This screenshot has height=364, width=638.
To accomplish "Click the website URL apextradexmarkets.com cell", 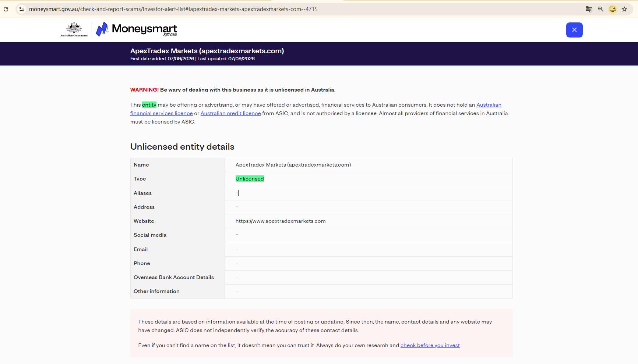I will 369,221.
